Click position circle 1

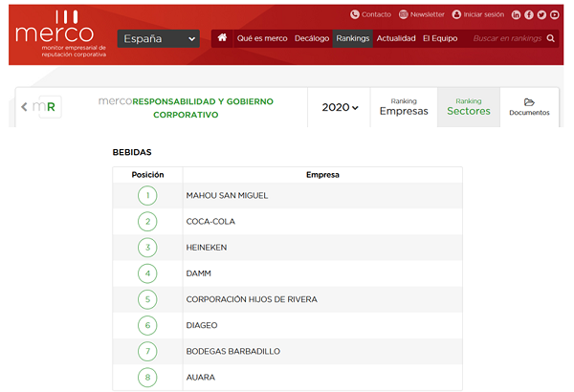point(147,195)
